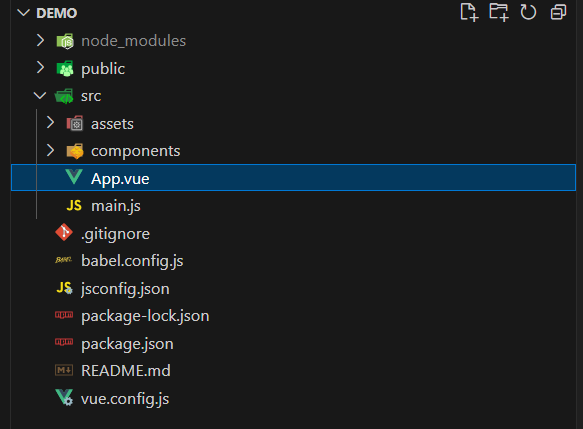Click the npm icon beside package.json
The width and height of the screenshot is (583, 429).
coord(64,342)
